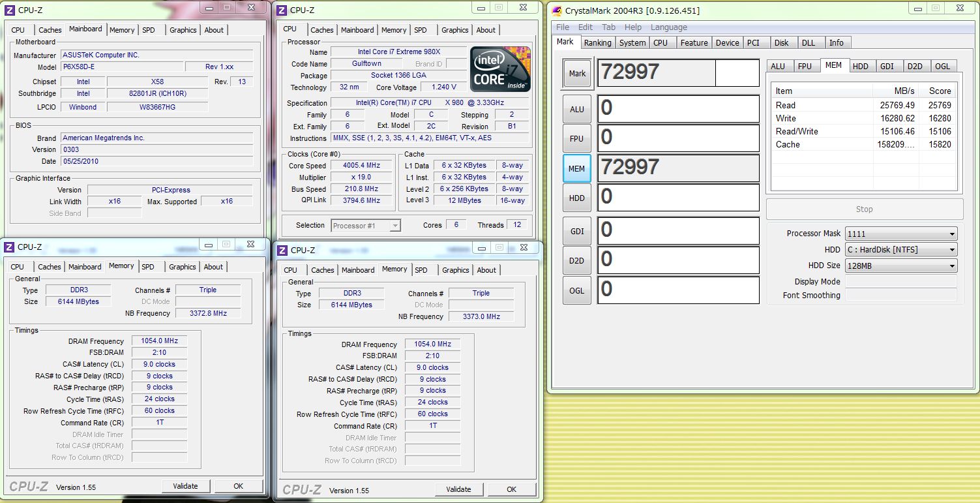980x503 pixels.
Task: Click OK in bottom-middle CPU-Z window
Action: pyautogui.click(x=511, y=489)
